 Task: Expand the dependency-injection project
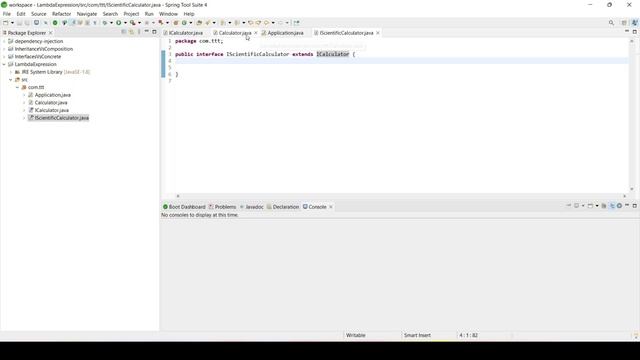pos(4,41)
